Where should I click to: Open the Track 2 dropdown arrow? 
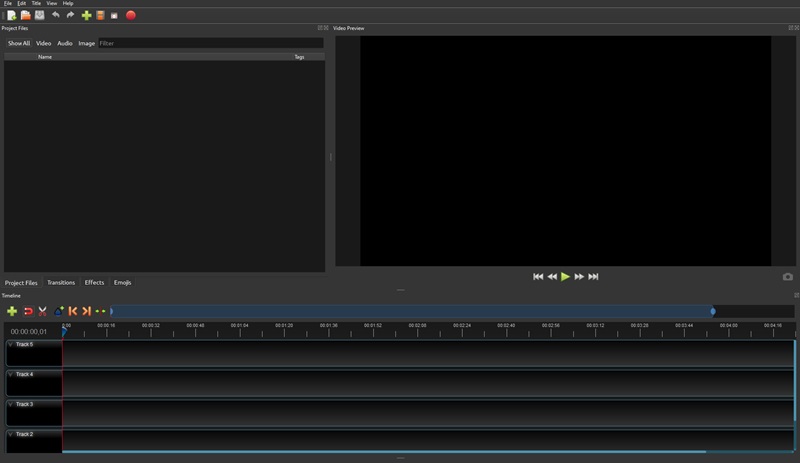(10, 434)
